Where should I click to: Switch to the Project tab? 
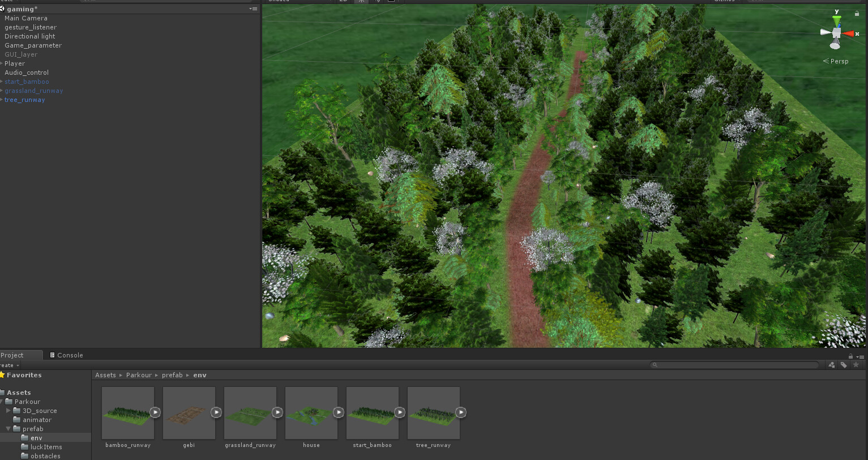click(x=12, y=355)
